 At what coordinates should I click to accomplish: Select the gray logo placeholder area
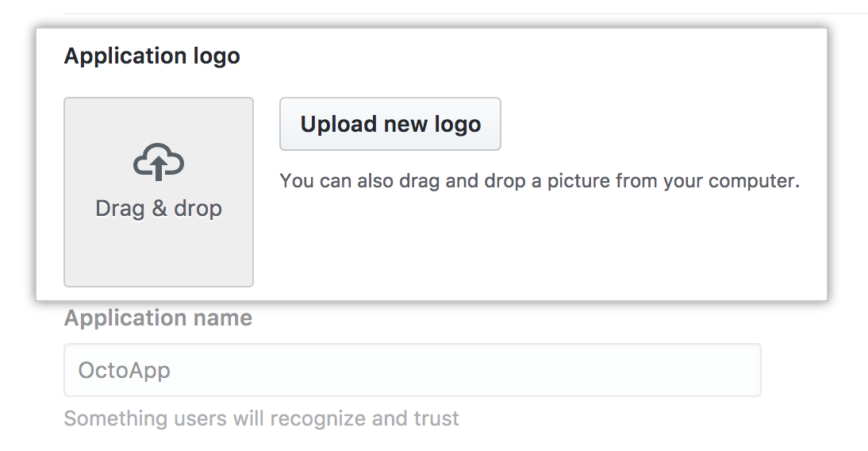159,192
